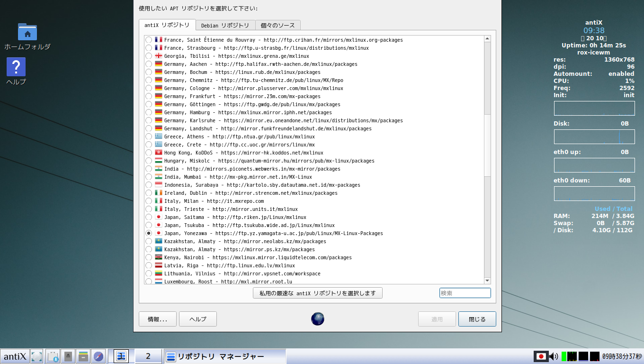The image size is (644, 364).
Task: Click the Kenya flag in Nairobi row
Action: pyautogui.click(x=159, y=257)
